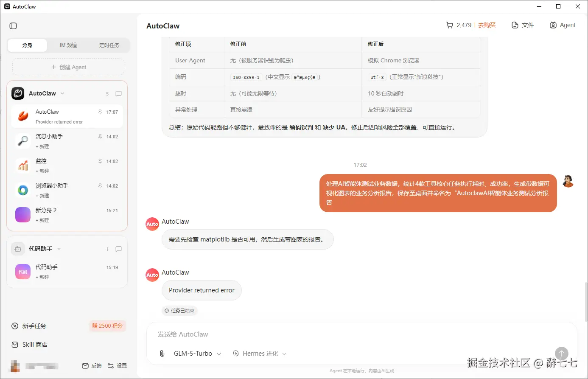This screenshot has height=379, width=588.
Task: Focus the 发送给 AutoClaw message input
Action: [x=361, y=334]
